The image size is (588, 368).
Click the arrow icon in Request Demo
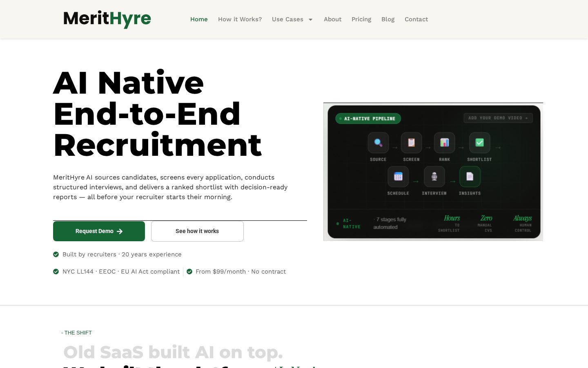click(x=120, y=231)
